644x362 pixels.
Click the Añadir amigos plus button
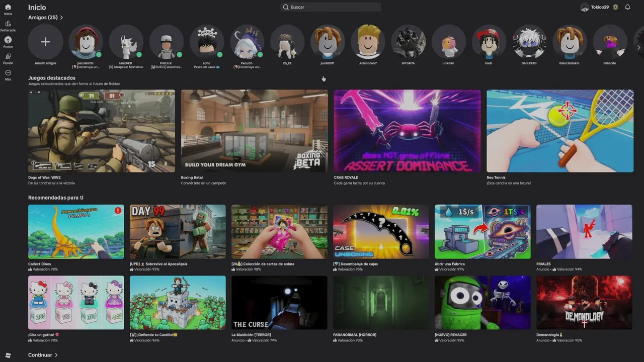(45, 42)
